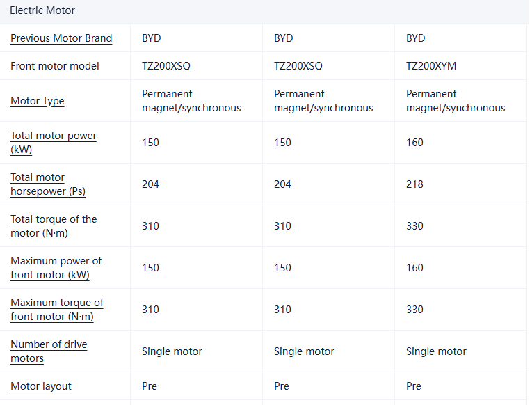Viewport: 532px width, 405px height.
Task: Click first column Single motor cell
Action: [x=172, y=351]
